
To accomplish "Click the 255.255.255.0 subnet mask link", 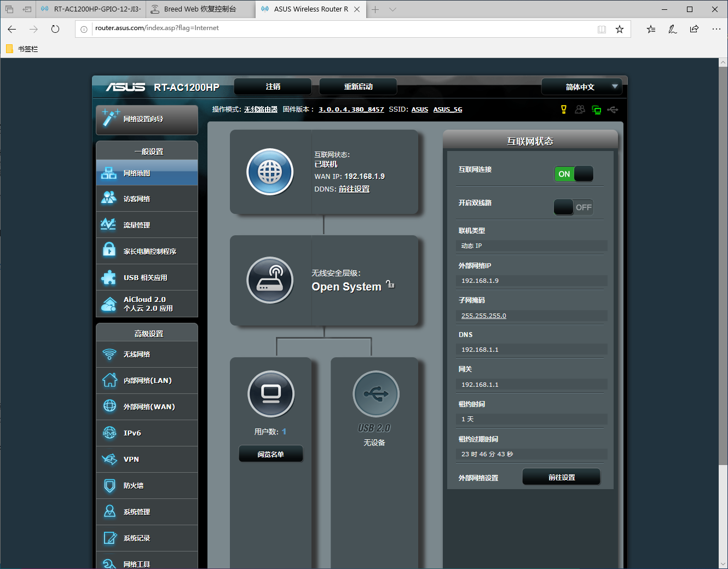I will [484, 316].
